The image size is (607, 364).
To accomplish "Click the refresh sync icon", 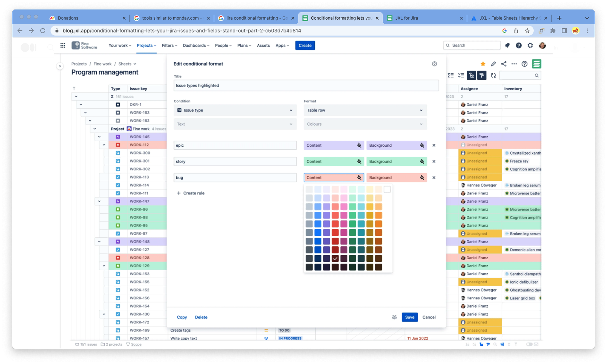I will pyautogui.click(x=493, y=75).
